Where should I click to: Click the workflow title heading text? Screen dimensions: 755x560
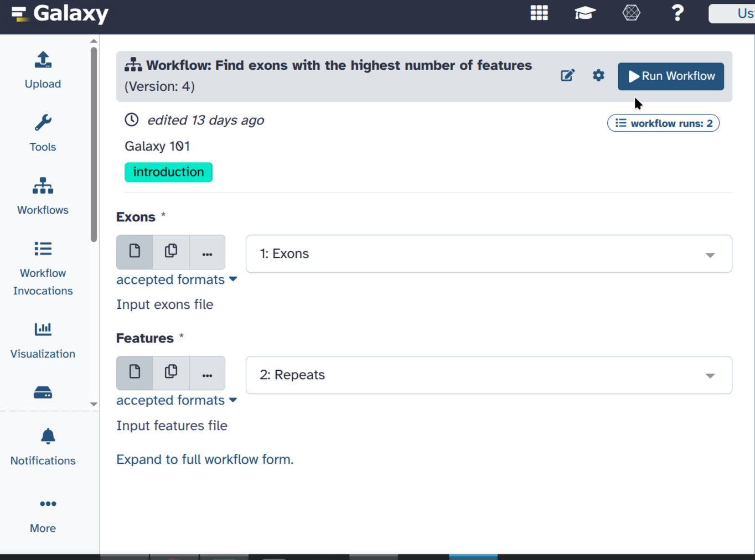(x=339, y=65)
